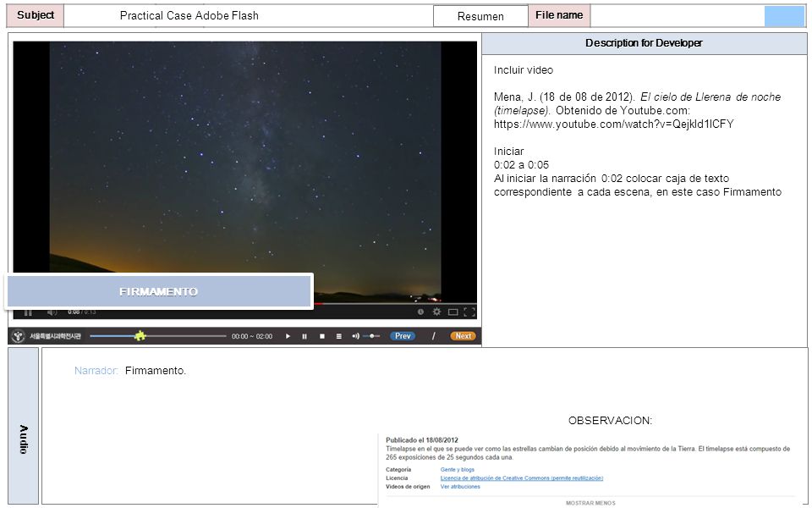This screenshot has width=812, height=508.
Task: Click the '00:00 ~ 02:00' time display
Action: pyautogui.click(x=252, y=336)
